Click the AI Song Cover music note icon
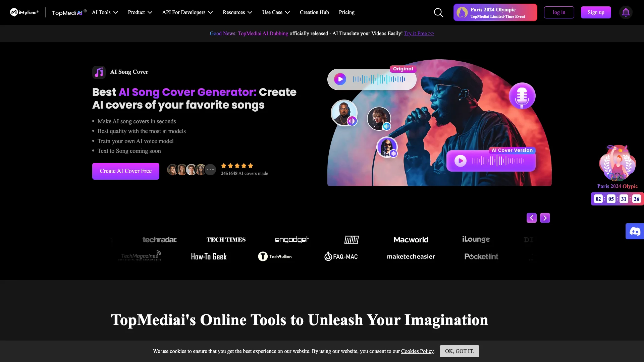 (99, 72)
